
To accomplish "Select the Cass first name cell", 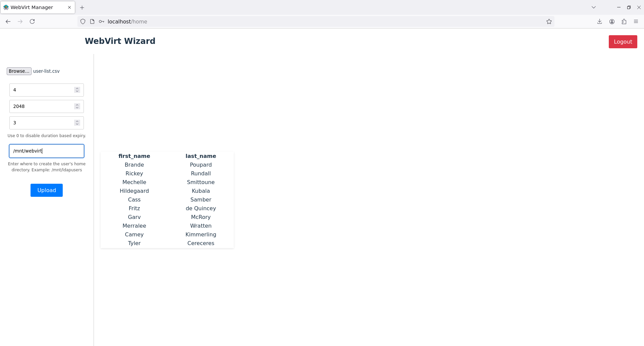I will [134, 199].
